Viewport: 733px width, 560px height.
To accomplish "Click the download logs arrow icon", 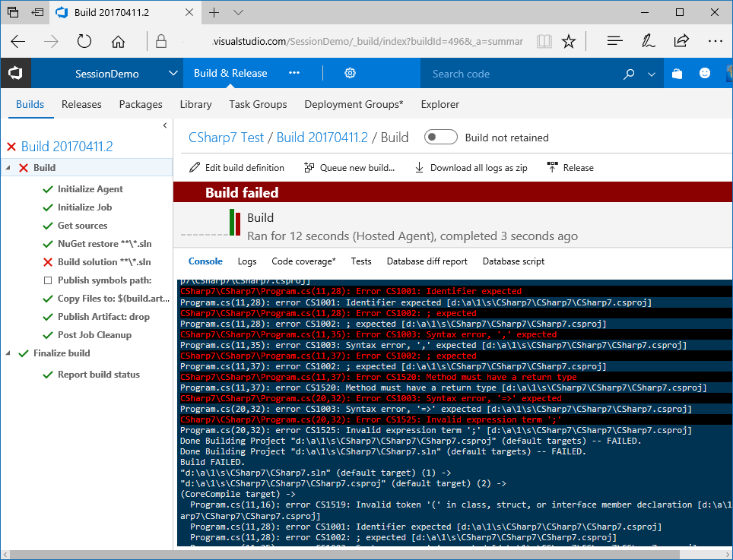I will [x=419, y=168].
